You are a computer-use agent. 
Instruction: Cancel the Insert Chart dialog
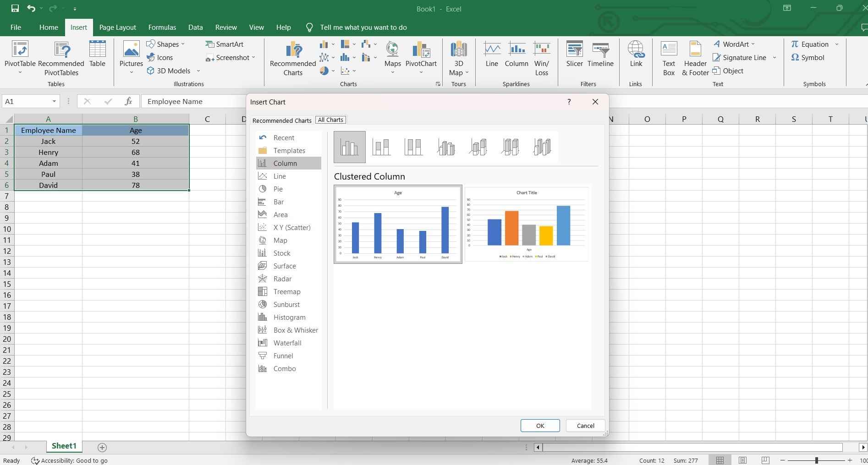pos(585,426)
